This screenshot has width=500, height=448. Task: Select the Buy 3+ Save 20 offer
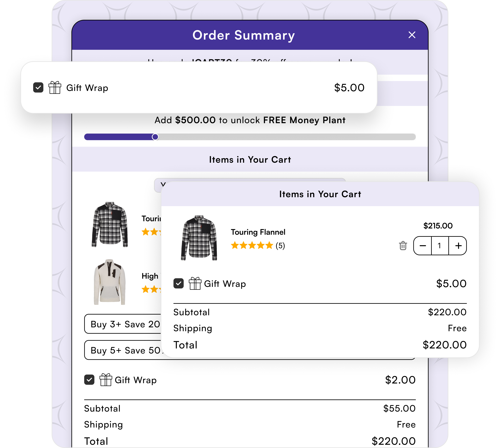tap(123, 324)
